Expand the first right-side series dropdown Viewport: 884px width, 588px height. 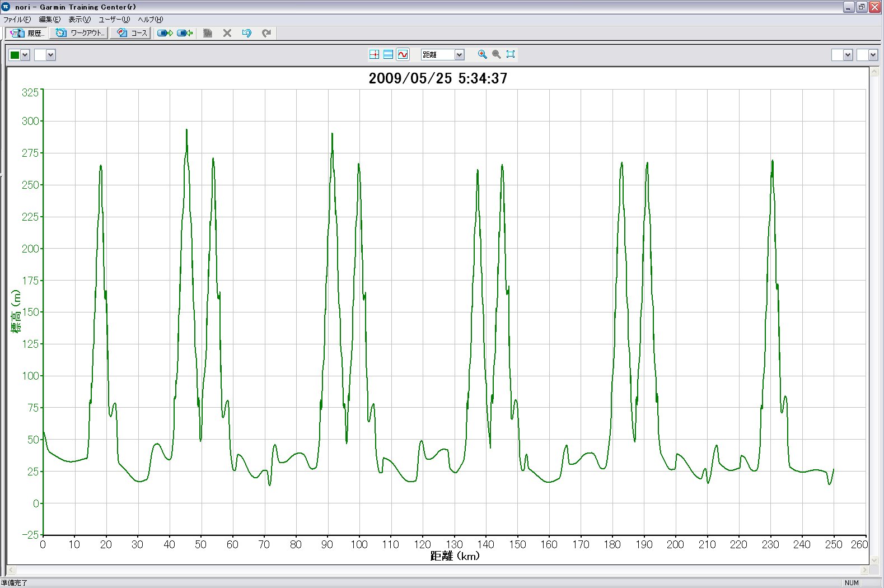(x=848, y=55)
